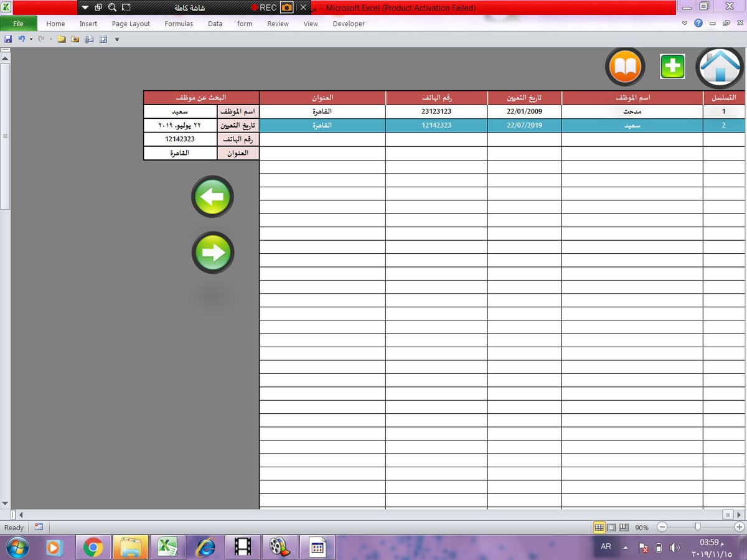Click the macro record icon in status bar
The height and width of the screenshot is (560, 747).
pyautogui.click(x=39, y=527)
